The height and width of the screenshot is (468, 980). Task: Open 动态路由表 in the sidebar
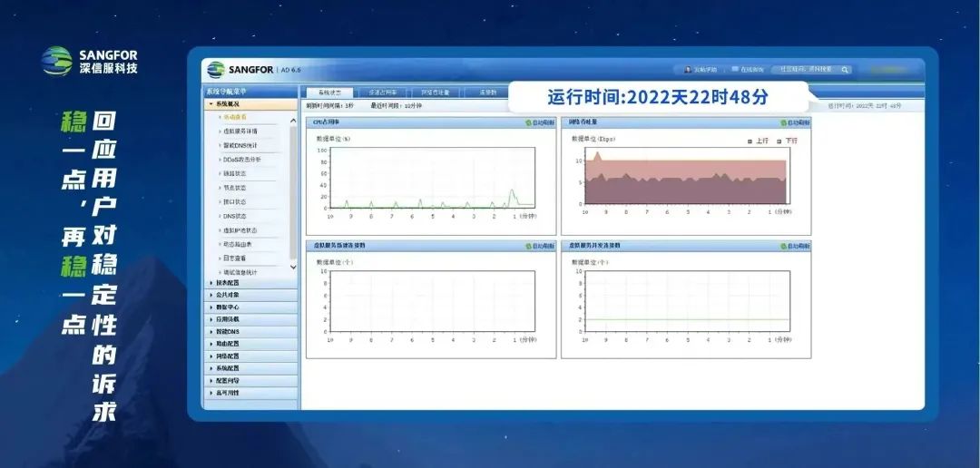[238, 244]
